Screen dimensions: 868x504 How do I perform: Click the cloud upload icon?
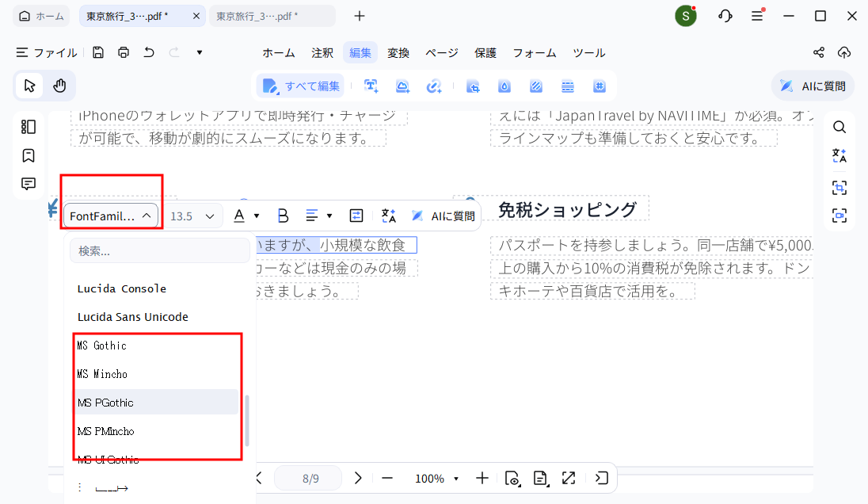tap(843, 52)
